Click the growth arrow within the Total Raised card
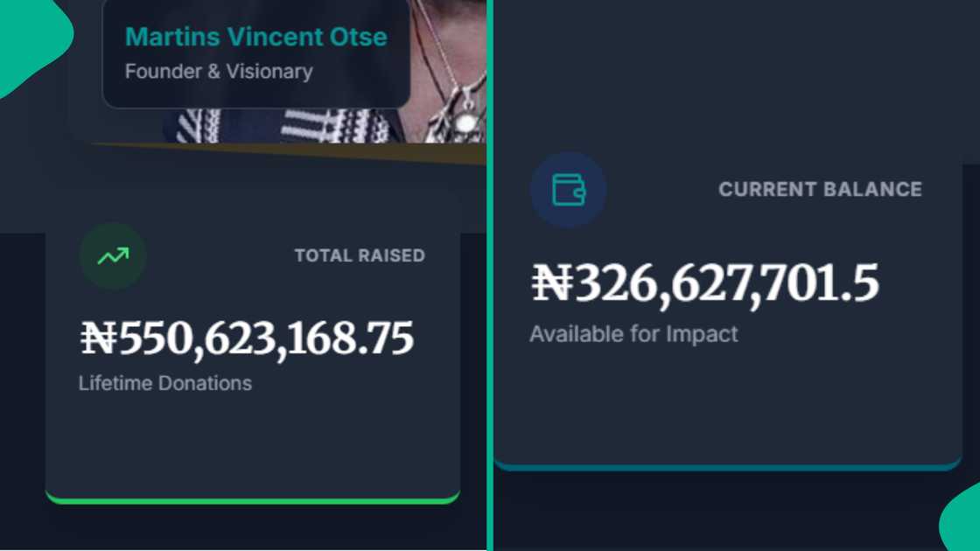Screen dimensions: 980x551 tap(111, 255)
